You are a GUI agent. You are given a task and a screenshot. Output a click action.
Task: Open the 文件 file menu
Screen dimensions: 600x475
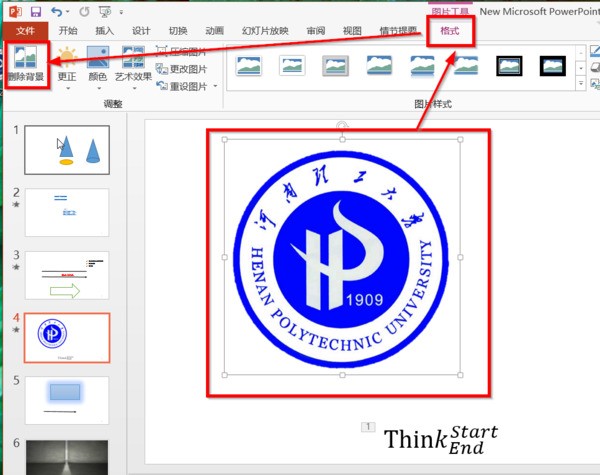pos(25,31)
